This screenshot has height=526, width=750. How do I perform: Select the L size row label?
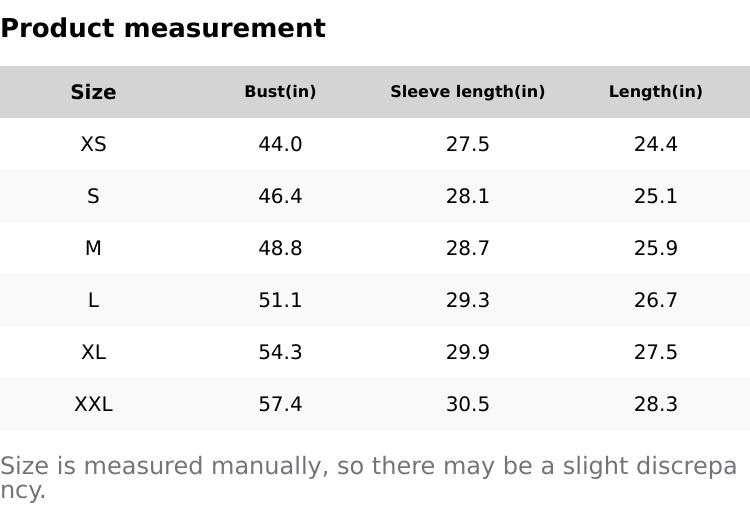click(93, 300)
